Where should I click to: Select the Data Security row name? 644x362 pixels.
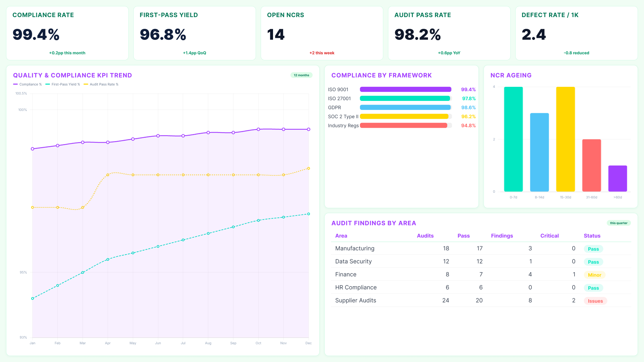(353, 261)
